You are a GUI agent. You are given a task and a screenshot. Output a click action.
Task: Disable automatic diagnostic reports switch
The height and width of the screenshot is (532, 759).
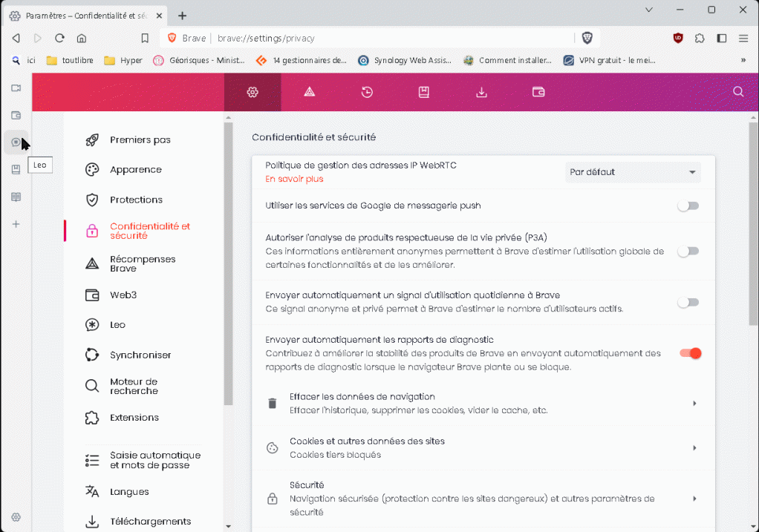coord(690,353)
